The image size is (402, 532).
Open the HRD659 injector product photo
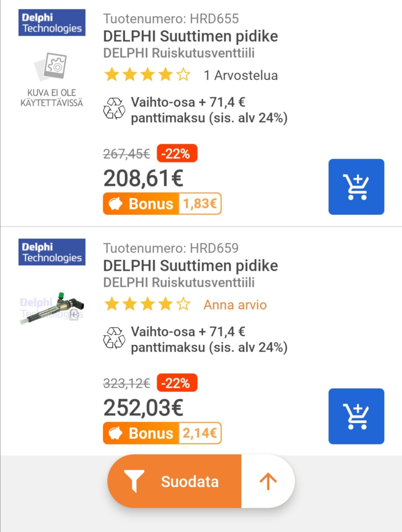tap(52, 307)
